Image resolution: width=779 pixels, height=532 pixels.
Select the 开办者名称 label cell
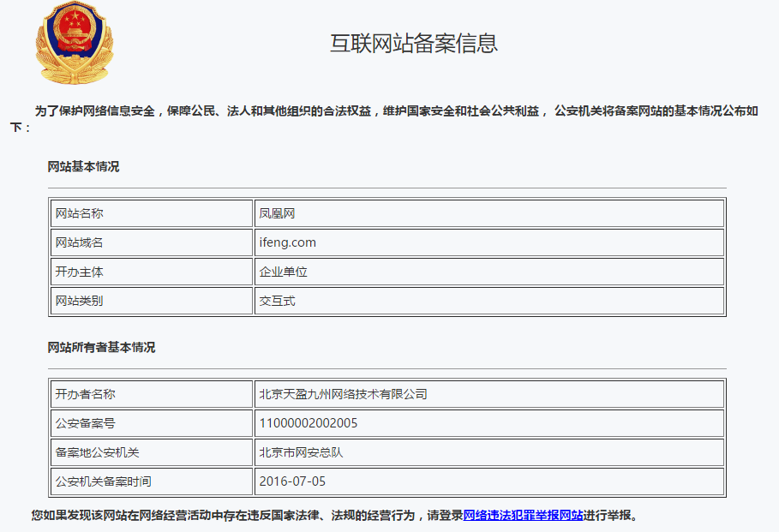[x=152, y=394]
